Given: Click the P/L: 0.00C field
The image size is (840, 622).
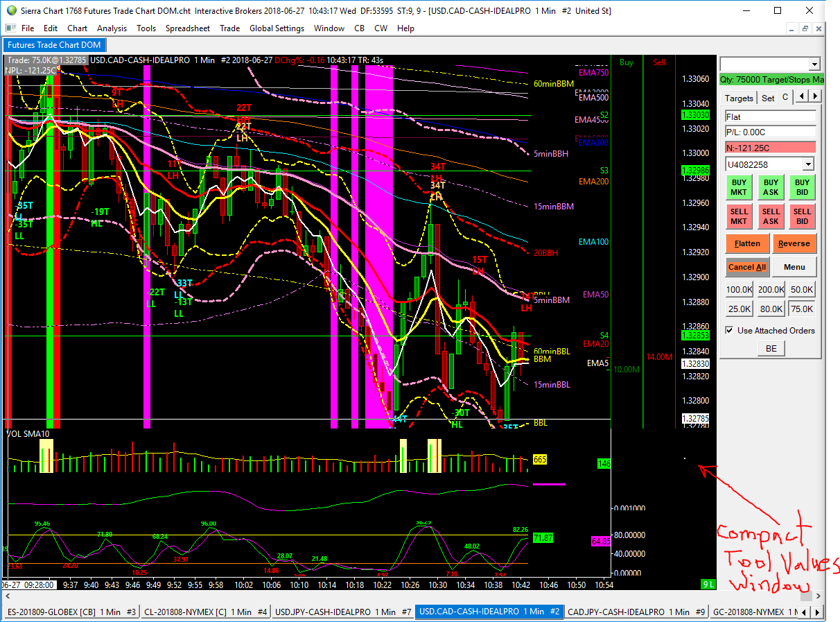Looking at the screenshot, I should (x=770, y=132).
